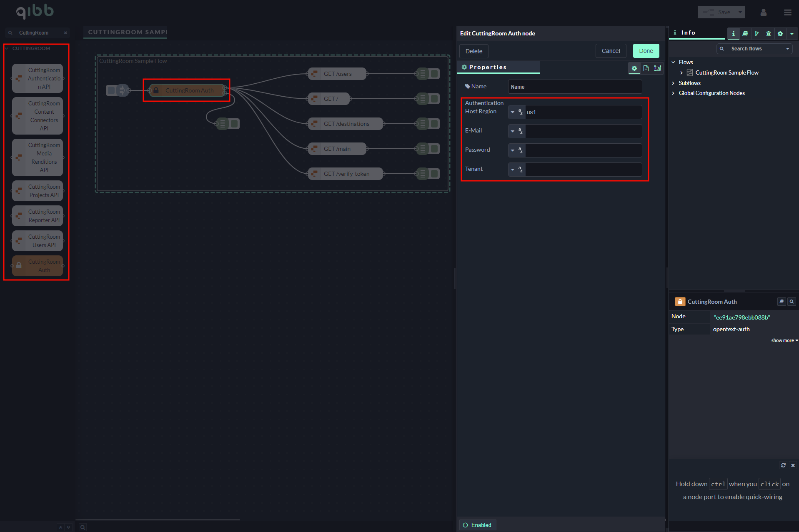Image resolution: width=799 pixels, height=532 pixels.
Task: Collapse the Flows tree section
Action: coord(673,62)
